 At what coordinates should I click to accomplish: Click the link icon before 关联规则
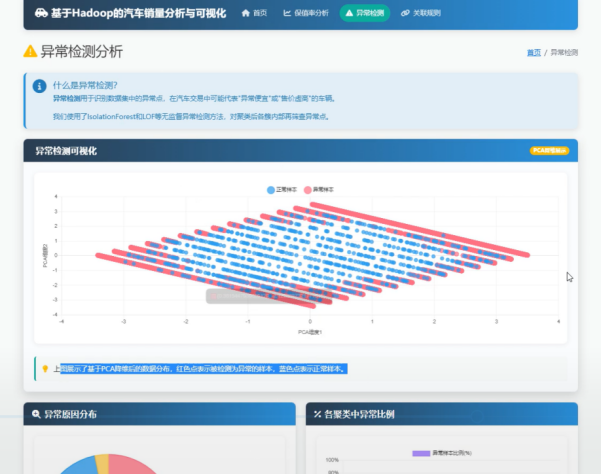(405, 13)
